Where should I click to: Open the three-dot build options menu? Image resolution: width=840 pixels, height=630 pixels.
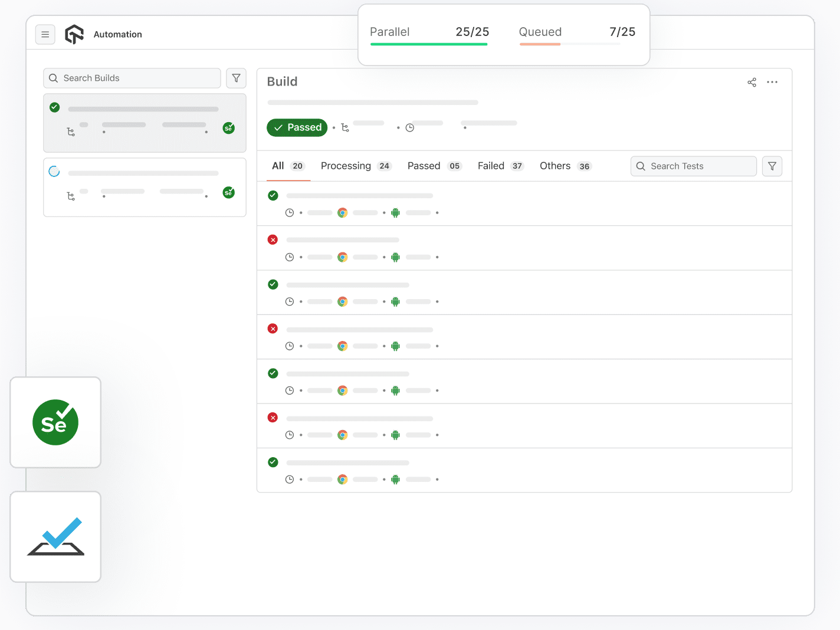point(772,82)
